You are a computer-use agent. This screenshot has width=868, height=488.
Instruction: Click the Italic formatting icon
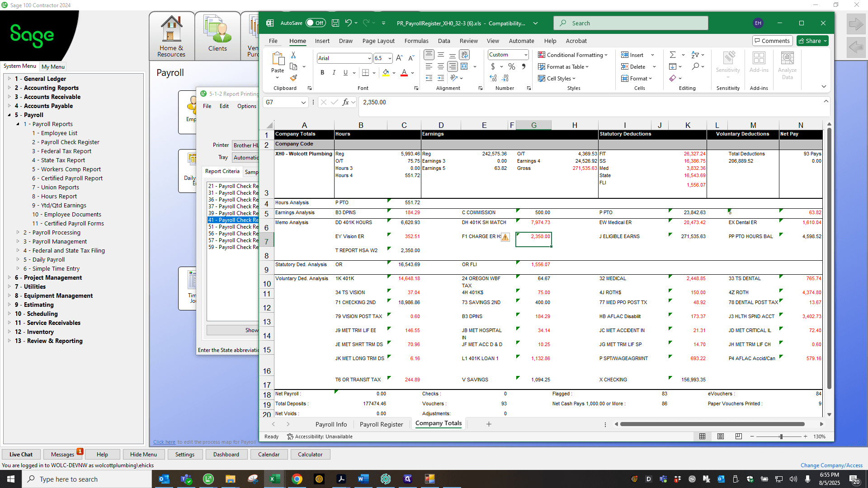point(334,73)
